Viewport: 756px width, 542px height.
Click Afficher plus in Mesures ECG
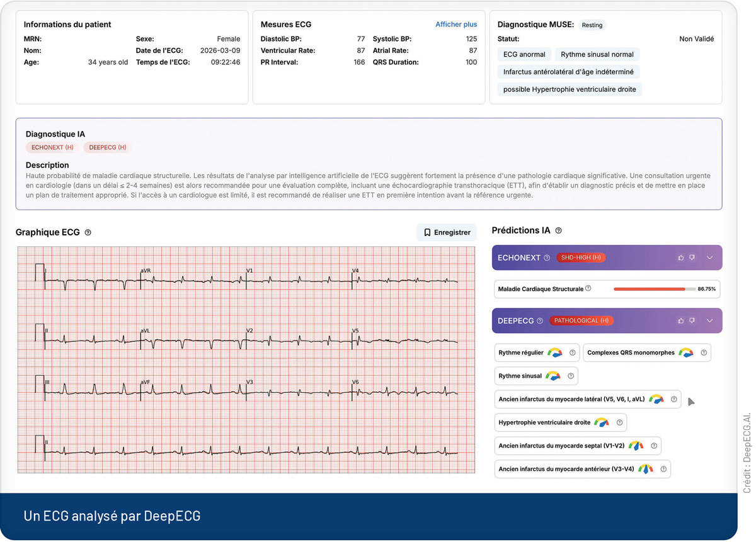[456, 25]
